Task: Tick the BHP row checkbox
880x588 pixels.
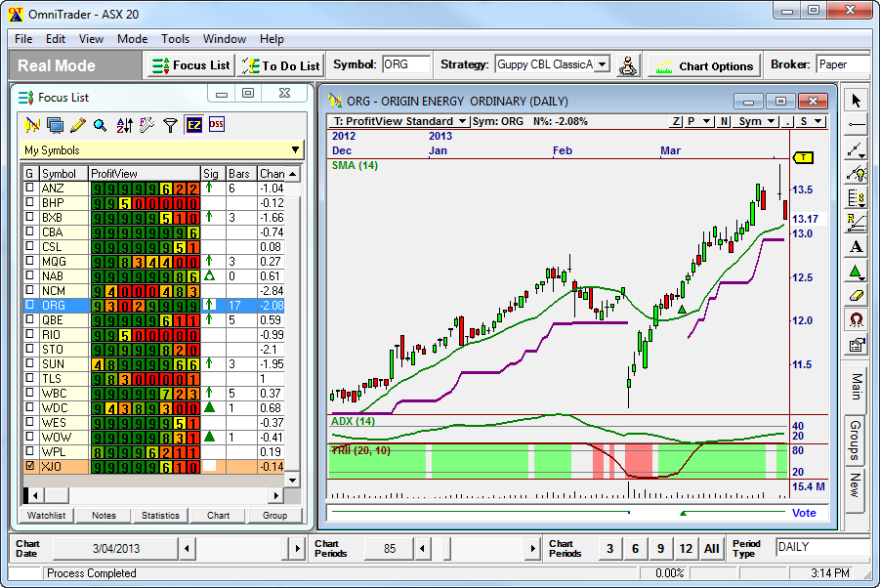Action: pos(29,202)
